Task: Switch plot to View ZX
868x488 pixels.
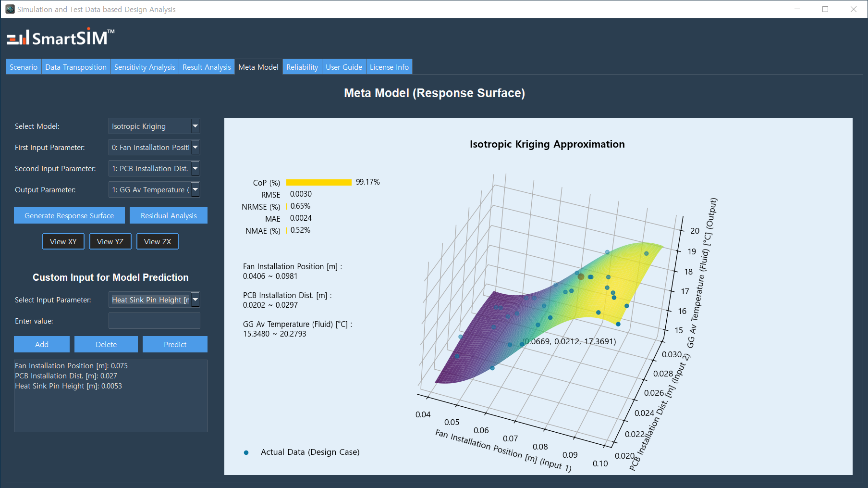Action: pos(158,242)
